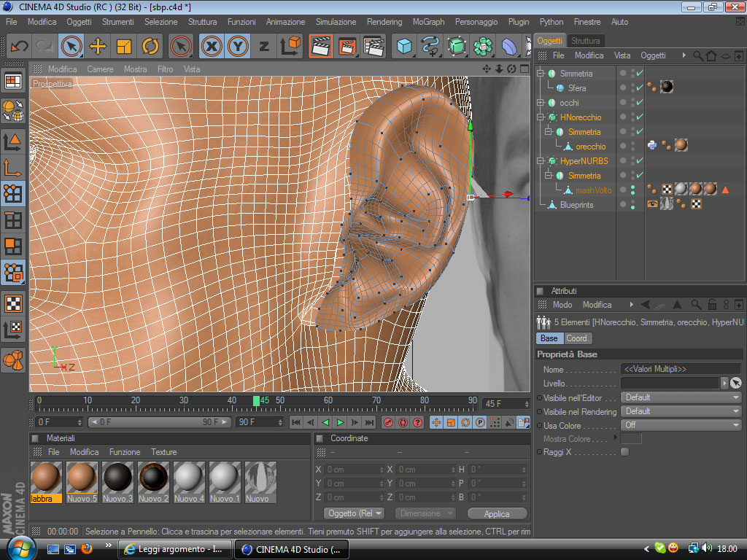This screenshot has height=560, width=747.
Task: Select the Scale tool icon
Action: (x=124, y=46)
